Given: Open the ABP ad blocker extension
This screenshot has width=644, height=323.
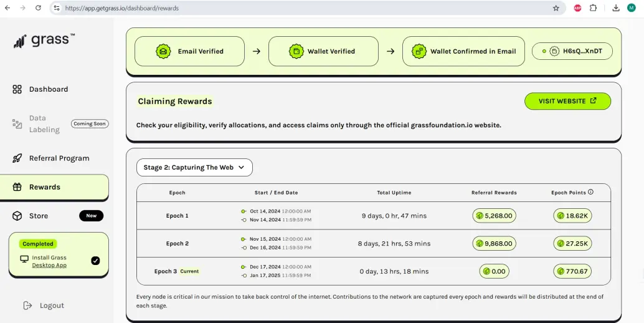Looking at the screenshot, I should coord(577,8).
